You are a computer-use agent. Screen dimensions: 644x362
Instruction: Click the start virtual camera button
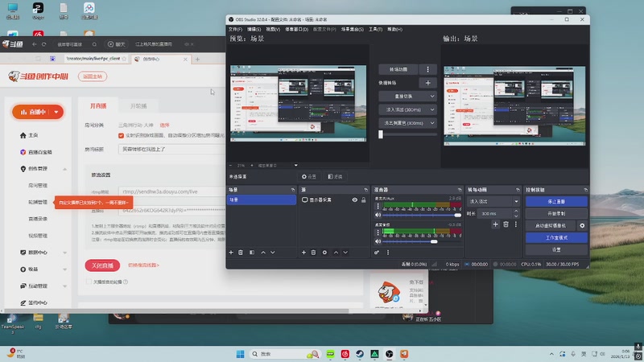[551, 226]
